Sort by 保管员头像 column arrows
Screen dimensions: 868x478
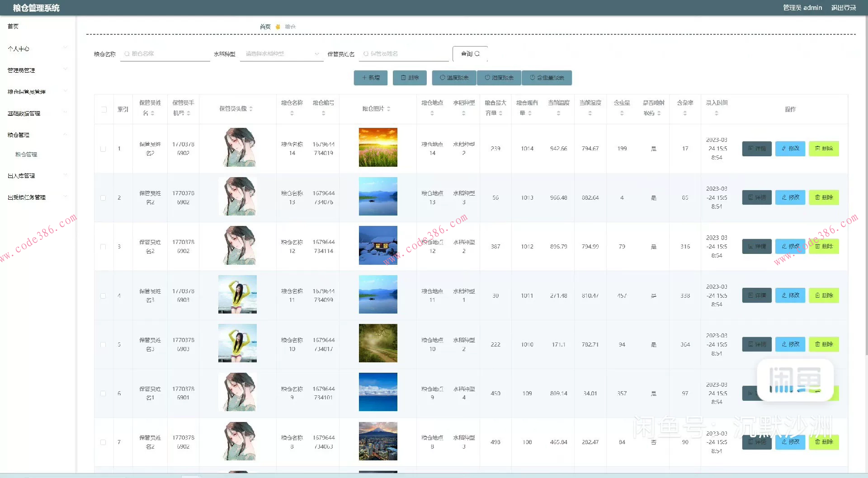(251, 109)
